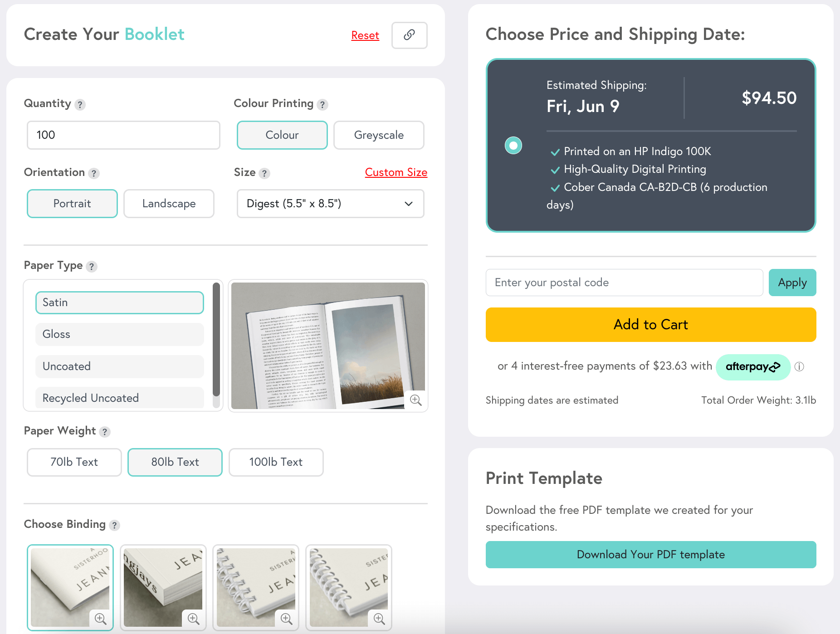Magnify the first binding option thumbnail
840x634 pixels.
pyautogui.click(x=100, y=618)
